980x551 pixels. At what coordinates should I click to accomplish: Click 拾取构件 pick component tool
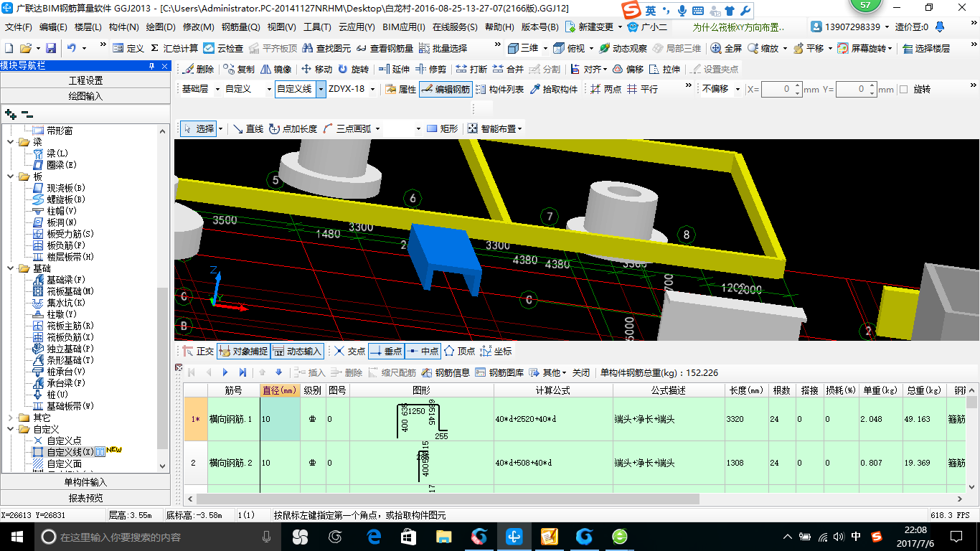tap(553, 90)
